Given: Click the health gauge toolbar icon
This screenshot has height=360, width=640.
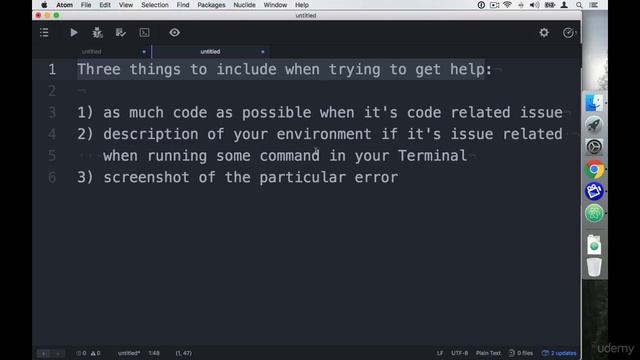Looking at the screenshot, I should 568,33.
